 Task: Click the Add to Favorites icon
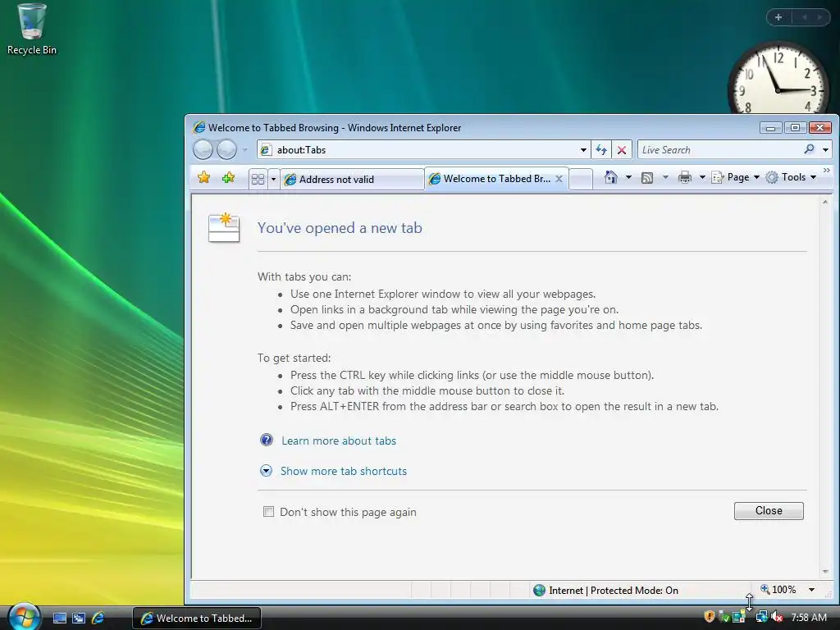pyautogui.click(x=228, y=177)
